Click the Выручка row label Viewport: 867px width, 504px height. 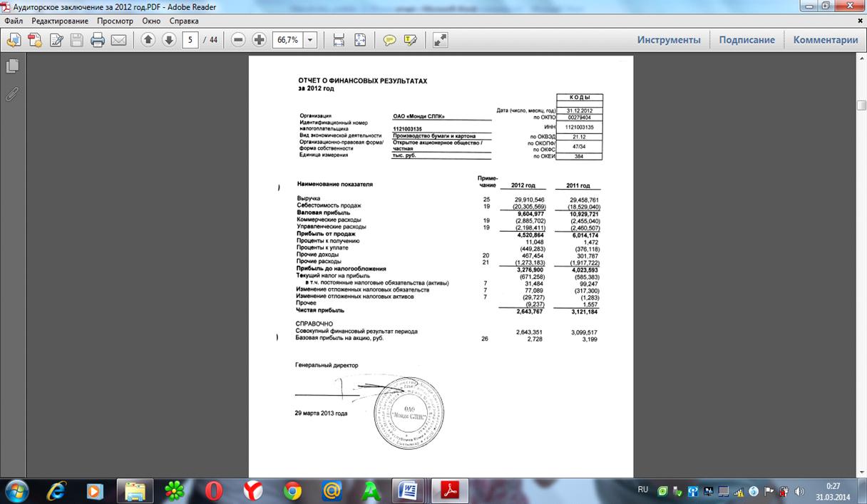click(309, 200)
